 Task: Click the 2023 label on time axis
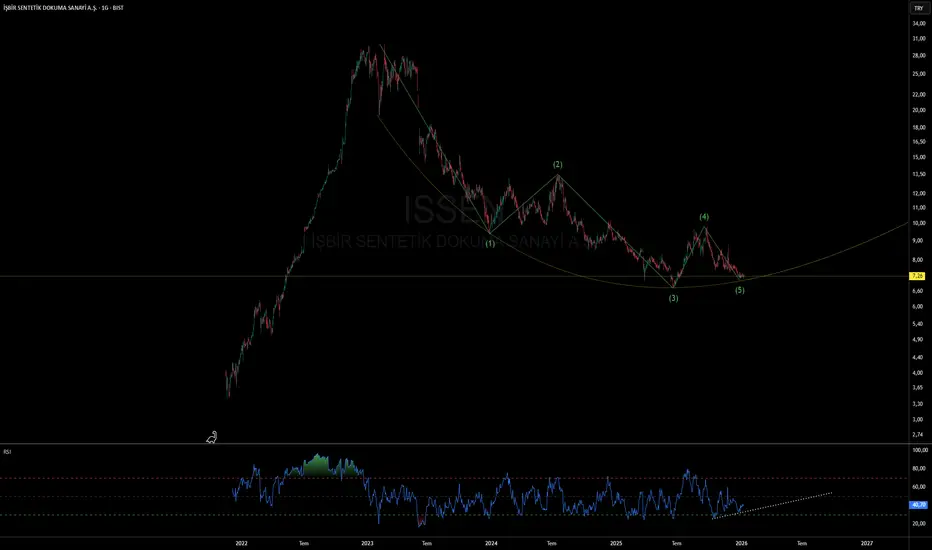(367, 543)
